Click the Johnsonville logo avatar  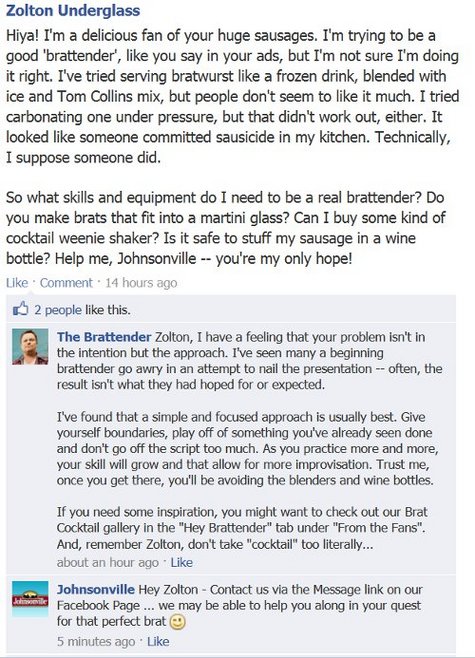[x=30, y=599]
